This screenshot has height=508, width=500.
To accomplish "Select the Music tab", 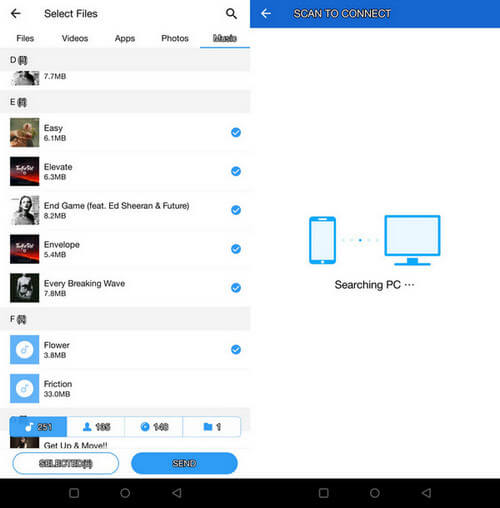I will pos(225,38).
